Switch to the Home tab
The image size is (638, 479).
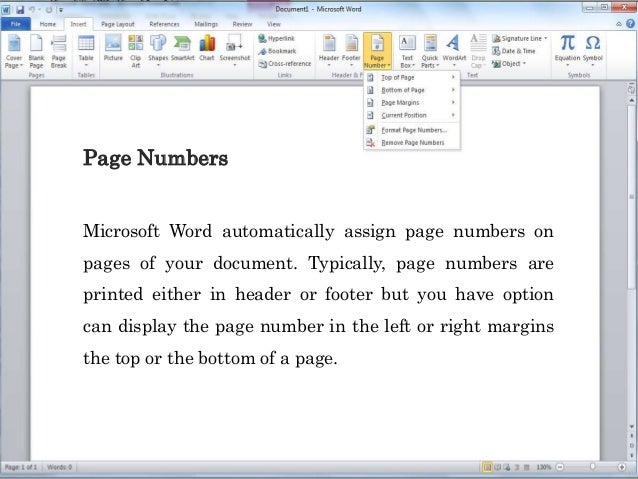[x=48, y=24]
